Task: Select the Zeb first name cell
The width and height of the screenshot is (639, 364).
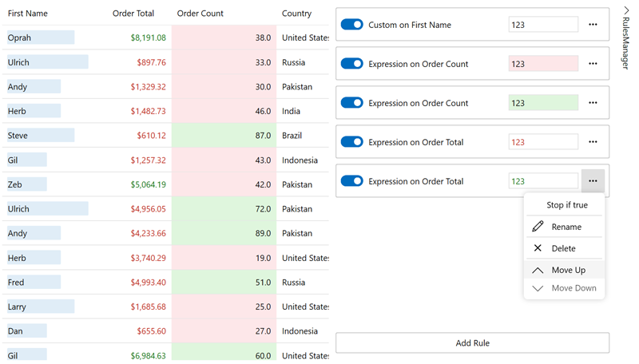Action: (x=54, y=184)
